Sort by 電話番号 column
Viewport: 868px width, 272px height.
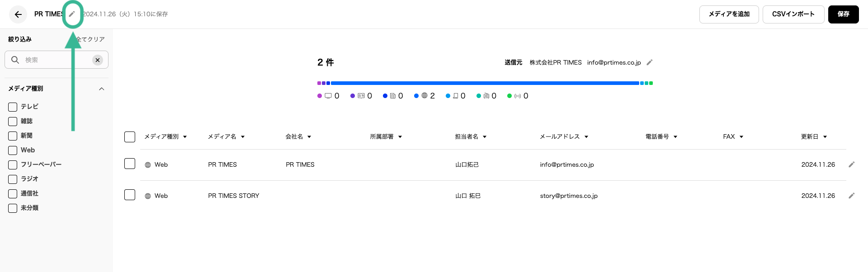pos(661,136)
